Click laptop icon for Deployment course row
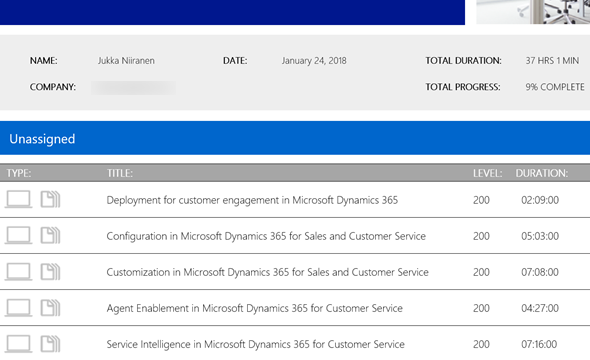 click(x=18, y=199)
